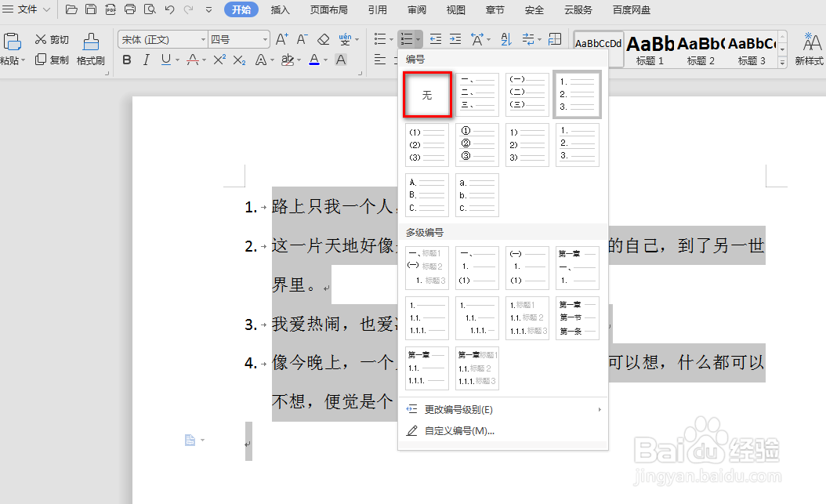
Task: Toggle italic formatting
Action: click(x=145, y=58)
